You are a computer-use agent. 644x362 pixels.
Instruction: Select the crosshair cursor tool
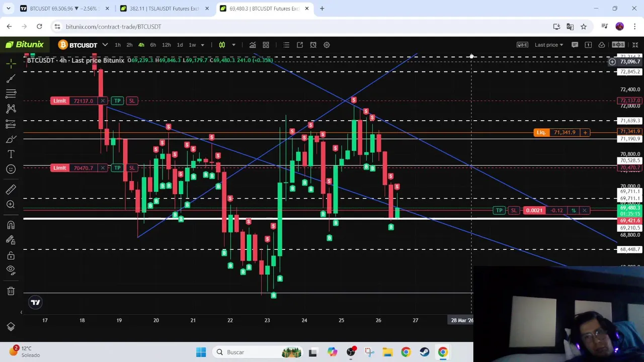tap(11, 63)
